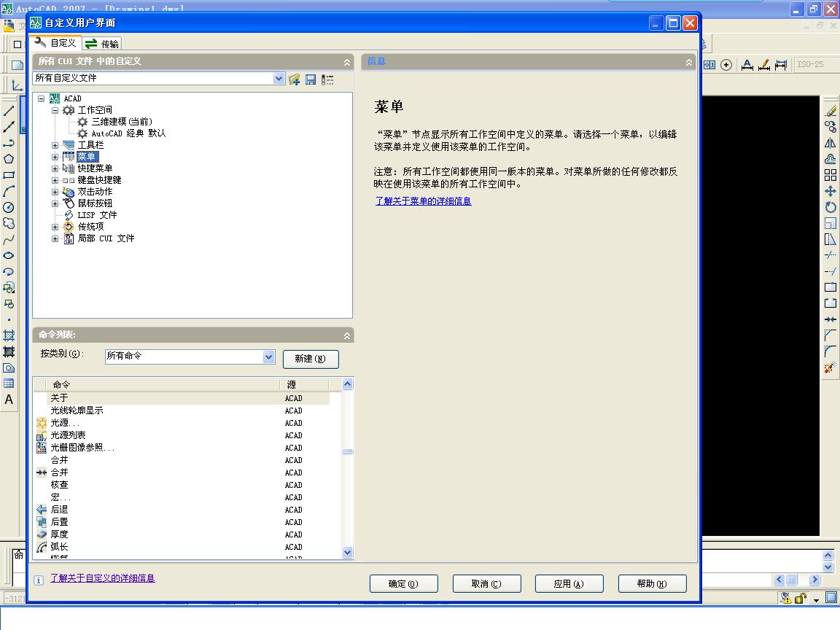
Task: Select the Multiline Text 'A' tool
Action: click(9, 400)
